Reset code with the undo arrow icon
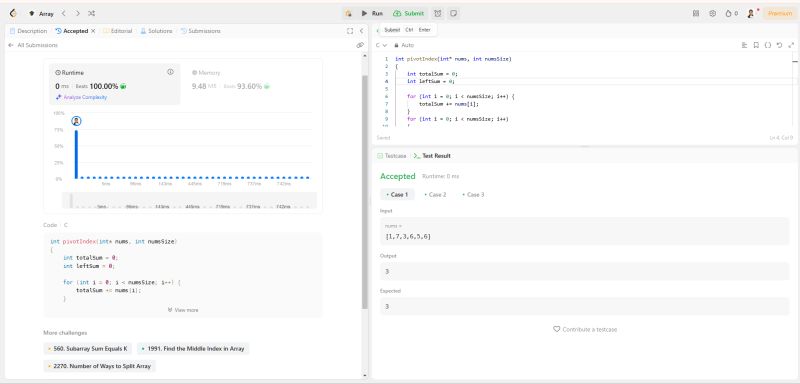The width and height of the screenshot is (800, 384). [779, 45]
